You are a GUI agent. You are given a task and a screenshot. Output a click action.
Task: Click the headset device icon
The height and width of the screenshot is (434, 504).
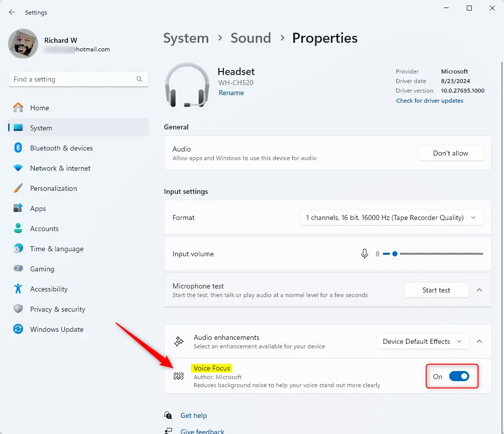pyautogui.click(x=187, y=85)
